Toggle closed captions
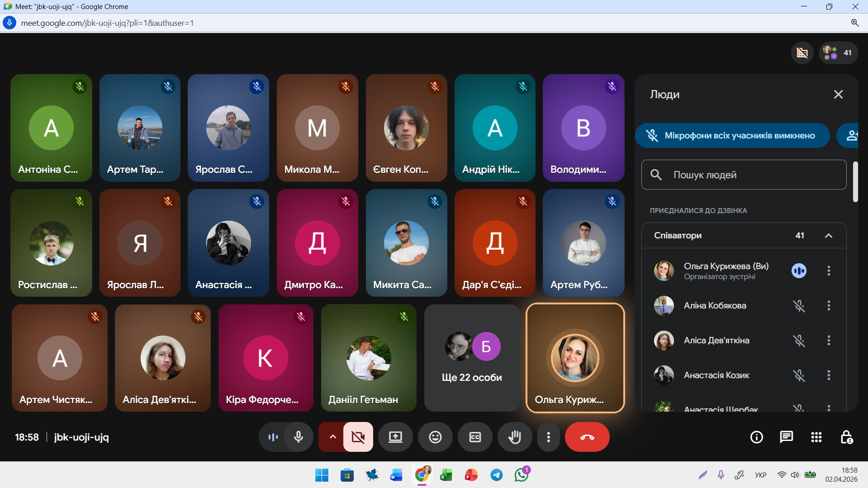 (x=474, y=437)
